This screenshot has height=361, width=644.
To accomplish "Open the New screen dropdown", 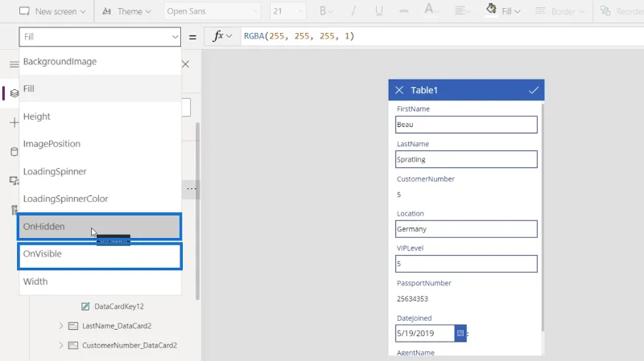I will coord(52,11).
